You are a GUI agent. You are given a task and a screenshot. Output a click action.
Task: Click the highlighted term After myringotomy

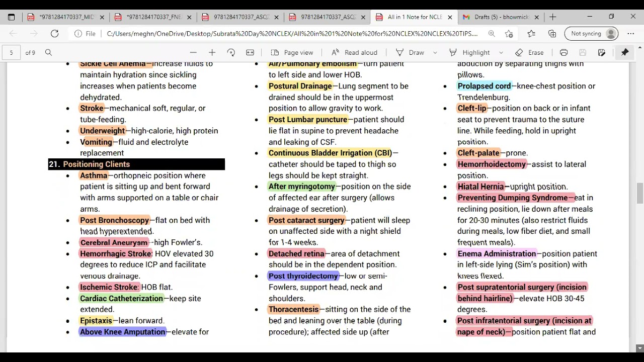301,187
